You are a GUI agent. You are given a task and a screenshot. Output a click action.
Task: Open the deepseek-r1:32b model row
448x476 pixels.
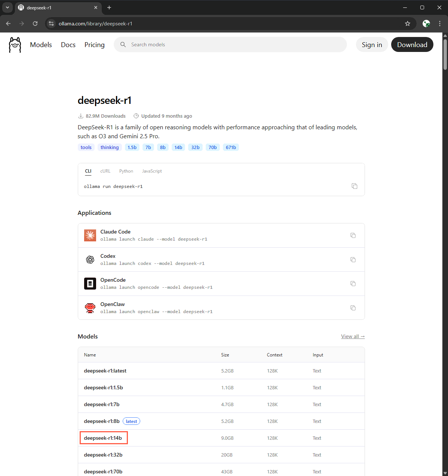pos(221,455)
